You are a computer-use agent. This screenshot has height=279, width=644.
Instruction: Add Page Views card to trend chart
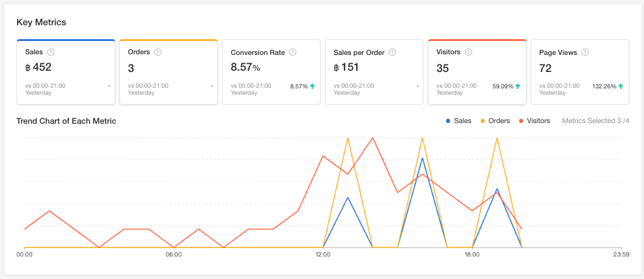[580, 72]
